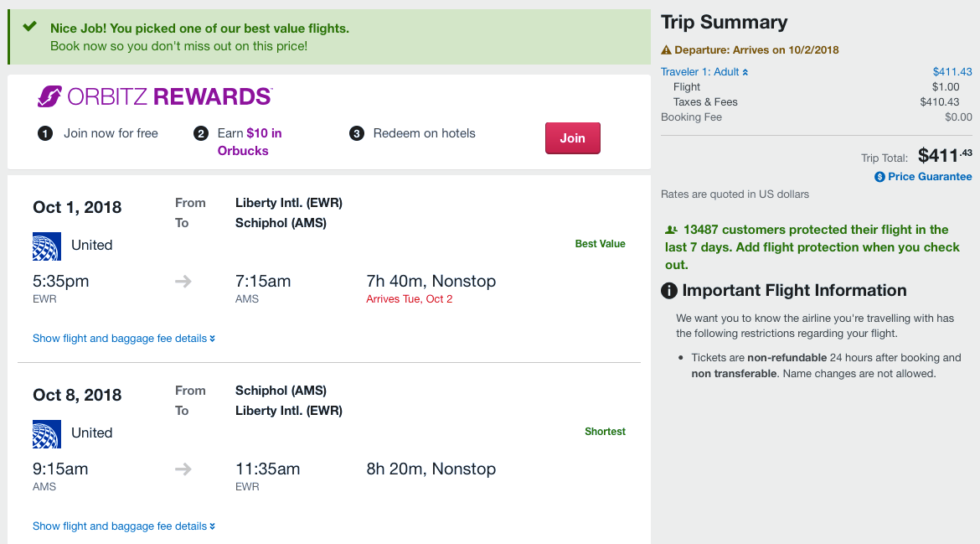Click the United logo for Oct 8 flight
Image resolution: width=980 pixels, height=544 pixels.
point(47,433)
